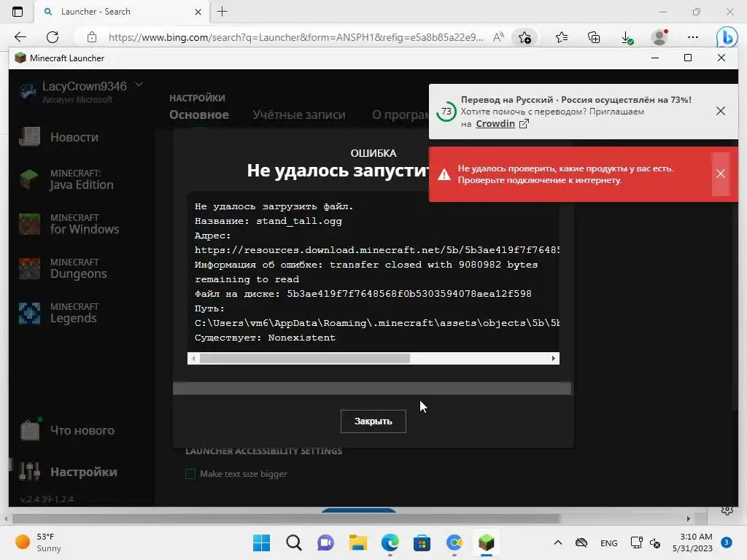Open Edge Collections
The width and height of the screenshot is (747, 560).
click(x=594, y=37)
